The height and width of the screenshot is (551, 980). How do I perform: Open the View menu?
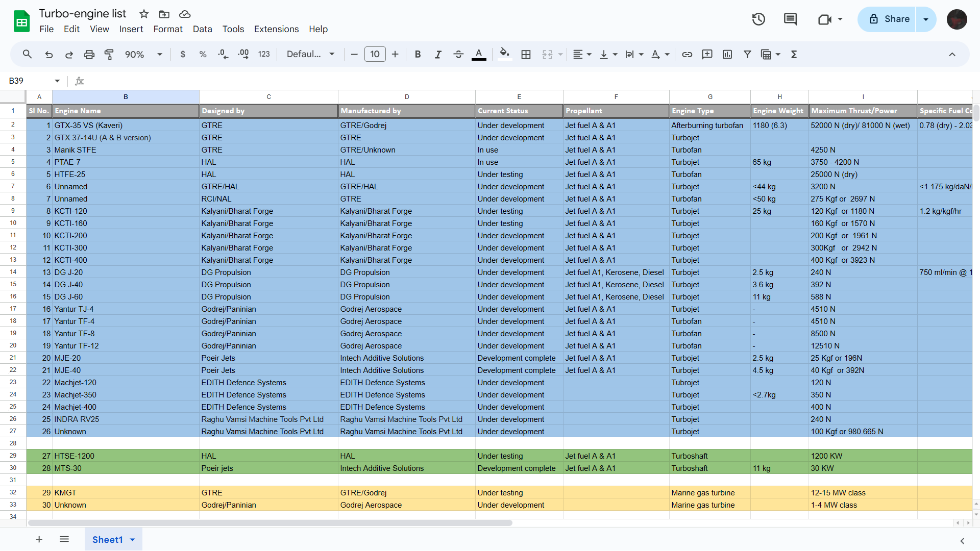tap(100, 29)
